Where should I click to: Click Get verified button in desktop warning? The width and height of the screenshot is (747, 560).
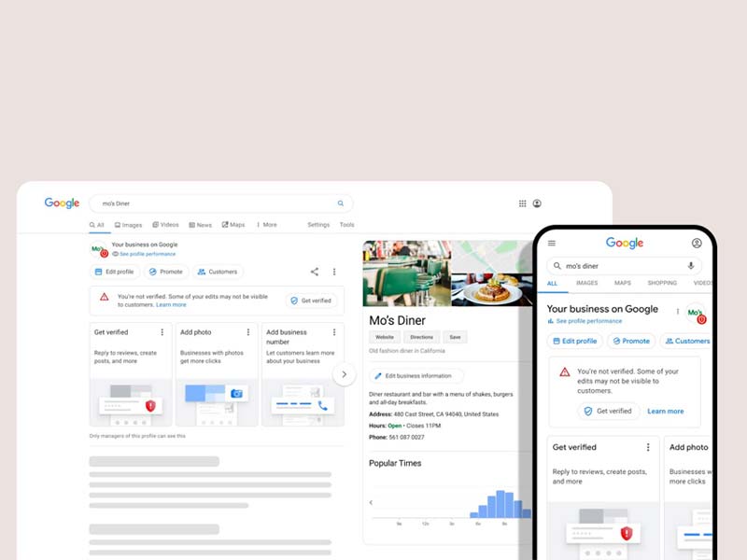click(311, 301)
